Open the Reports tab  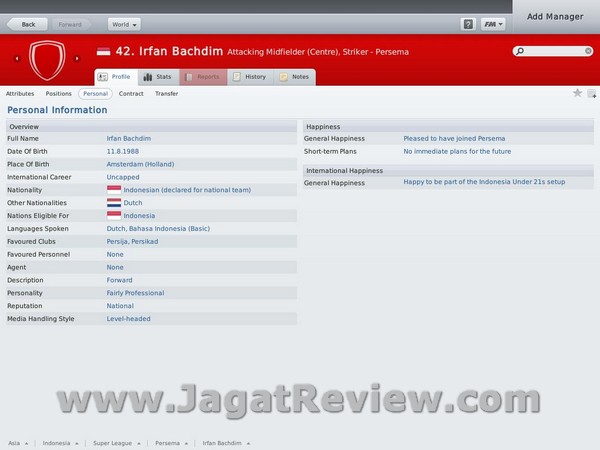[203, 77]
